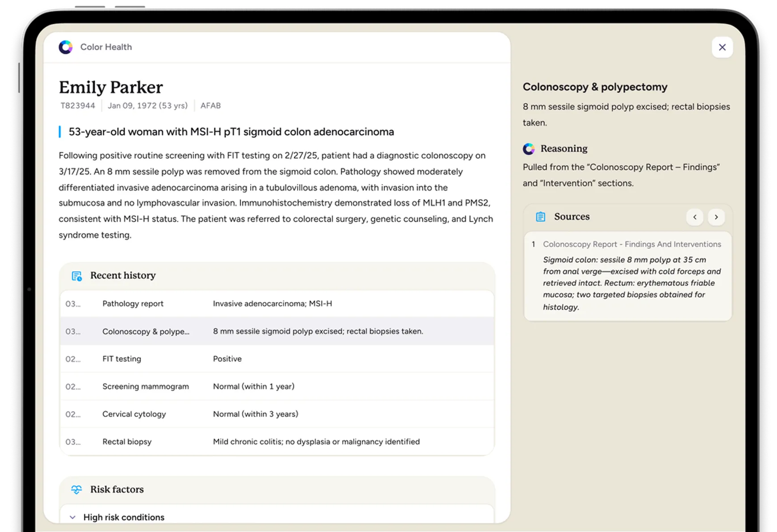Viewport: 777px width, 532px height.
Task: Go to next source with right arrow
Action: (x=716, y=217)
